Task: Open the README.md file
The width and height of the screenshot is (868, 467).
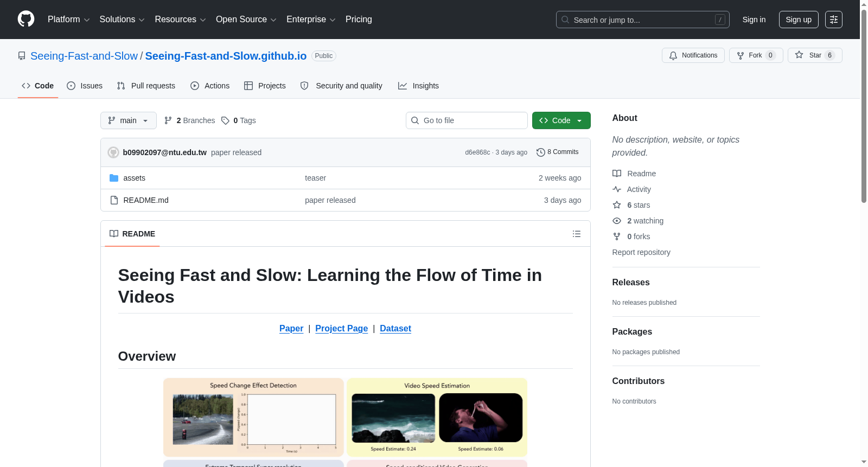Action: coord(146,200)
